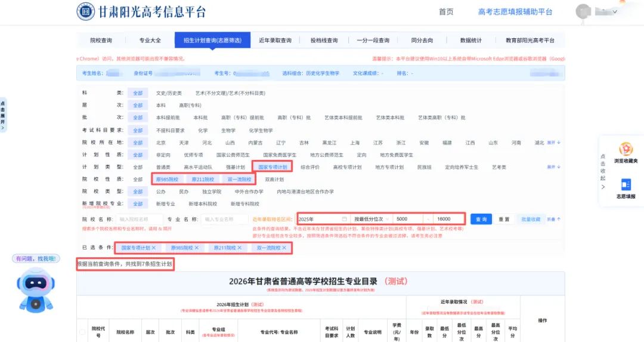Open the 按最低分位次 dropdown

pyautogui.click(x=371, y=219)
